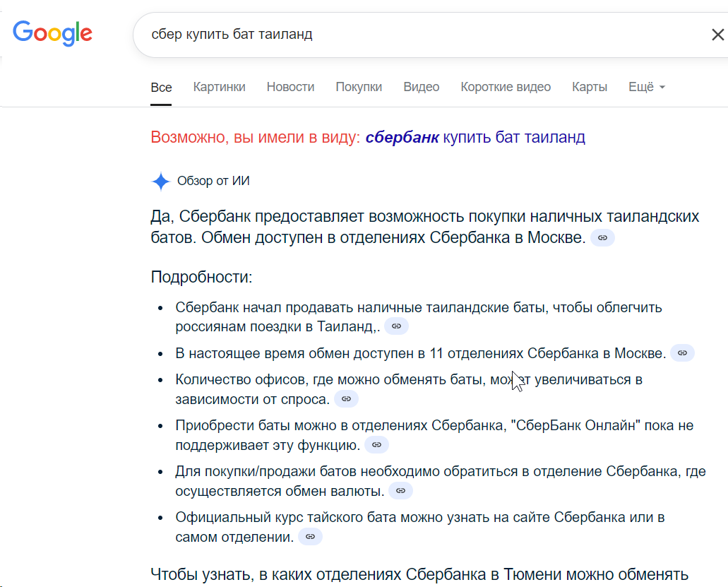Open source link after 'зависимости от спроса'

(x=346, y=399)
